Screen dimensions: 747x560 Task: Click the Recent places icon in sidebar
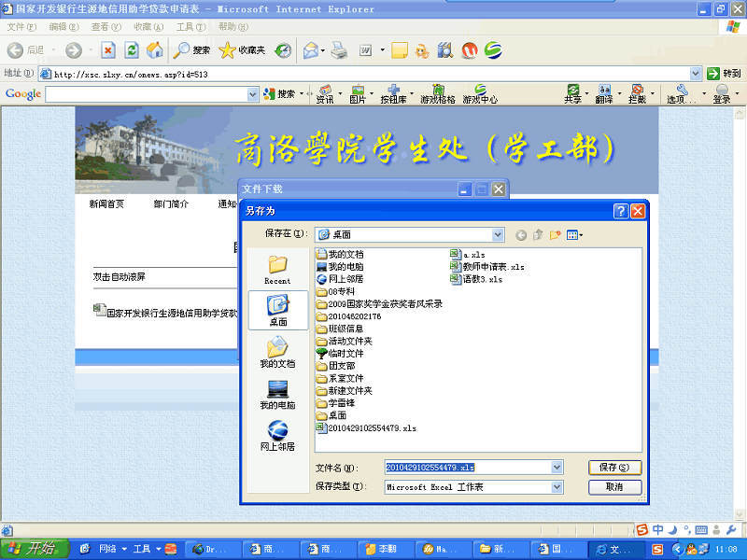(x=277, y=268)
